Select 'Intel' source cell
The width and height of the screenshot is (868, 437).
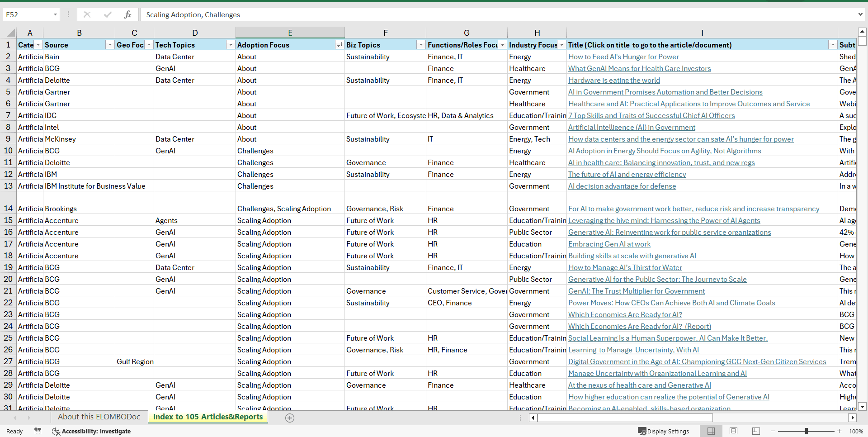point(79,127)
